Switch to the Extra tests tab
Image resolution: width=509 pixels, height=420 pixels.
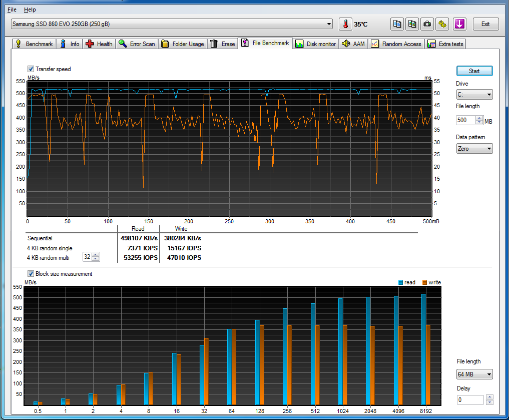point(445,44)
